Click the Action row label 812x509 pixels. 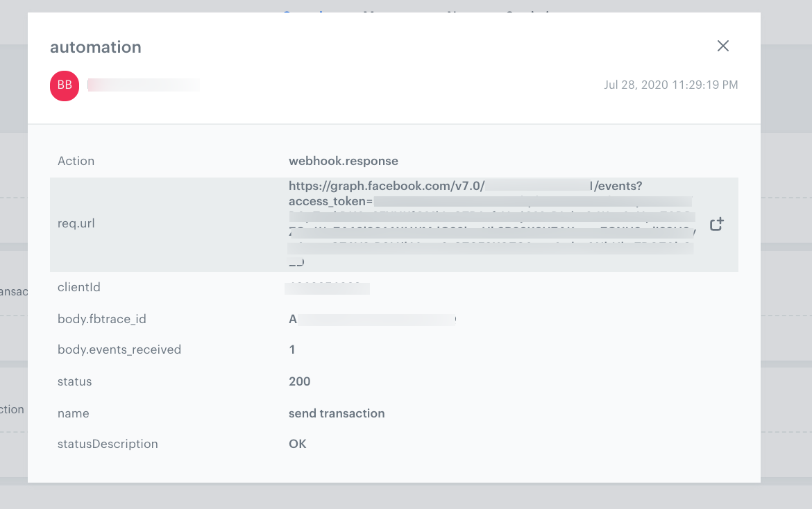[76, 160]
